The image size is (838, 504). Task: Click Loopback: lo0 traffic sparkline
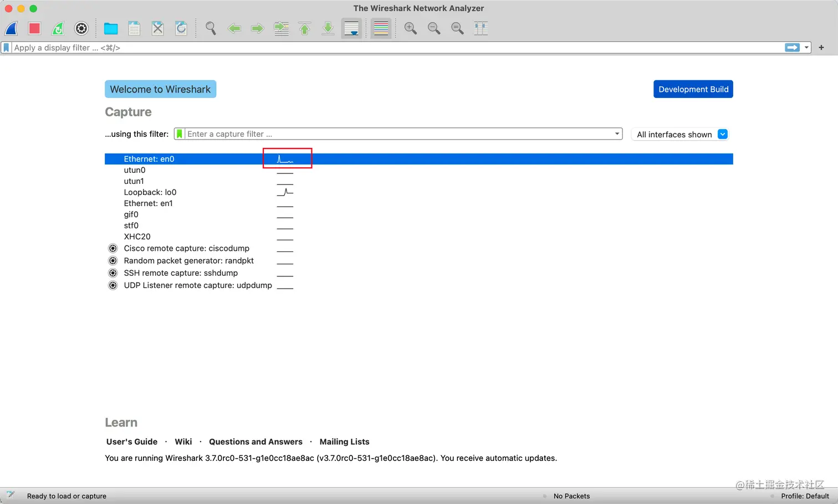point(285,192)
